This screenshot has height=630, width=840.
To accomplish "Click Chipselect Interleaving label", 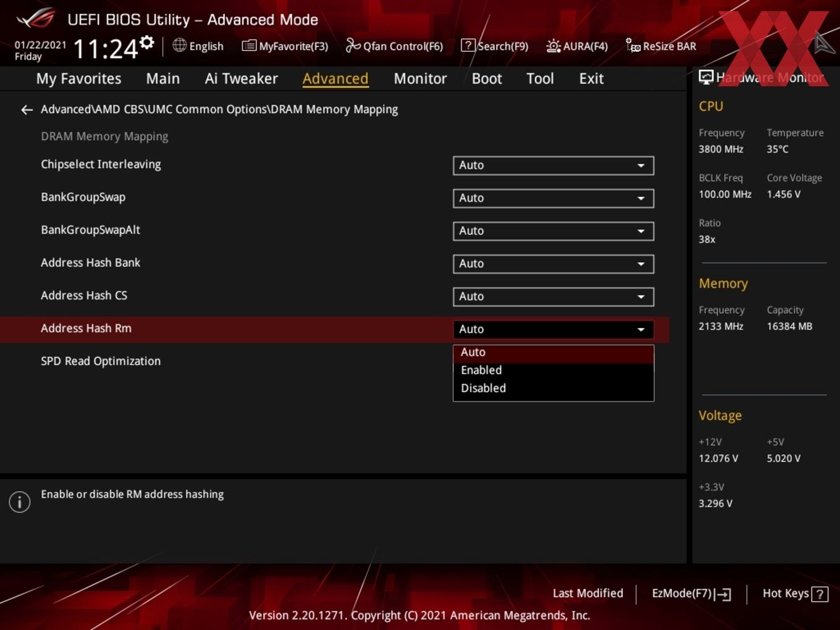I will [101, 165].
